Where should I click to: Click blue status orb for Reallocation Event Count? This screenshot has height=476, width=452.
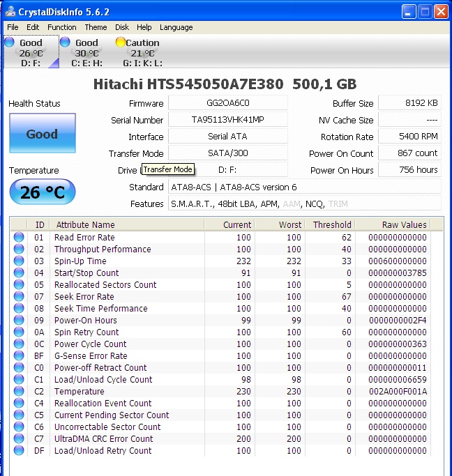pyautogui.click(x=19, y=403)
